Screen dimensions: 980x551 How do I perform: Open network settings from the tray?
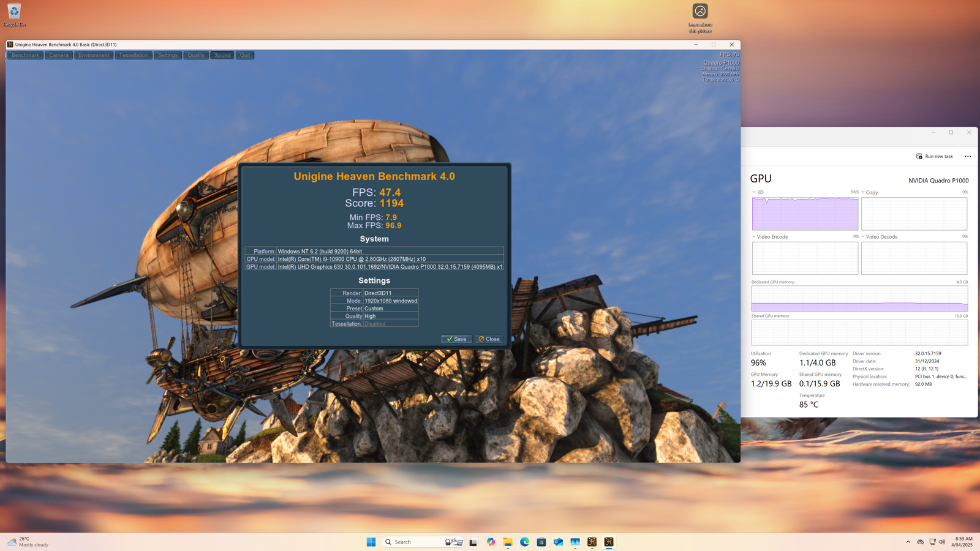pos(932,542)
